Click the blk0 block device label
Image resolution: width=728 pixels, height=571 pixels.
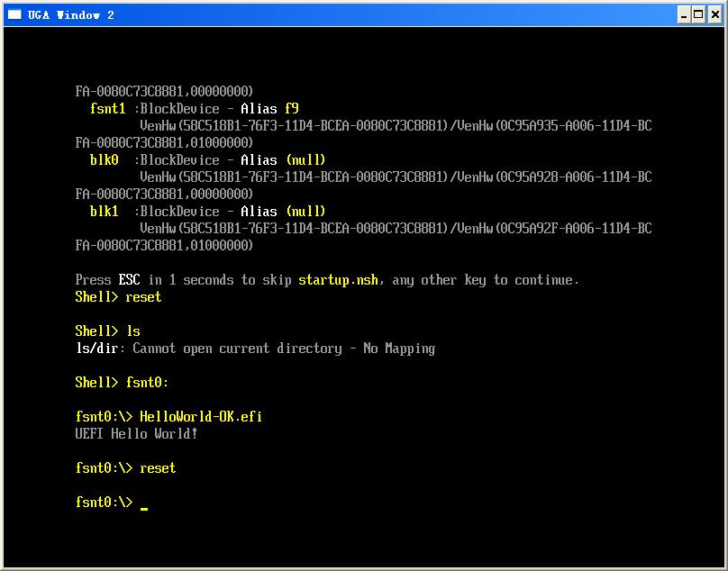[104, 160]
